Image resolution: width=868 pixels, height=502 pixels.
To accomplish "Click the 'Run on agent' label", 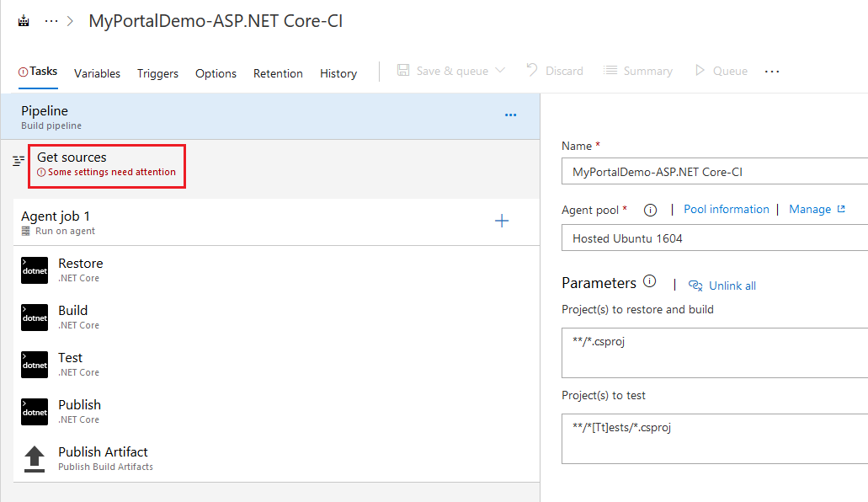I will click(66, 231).
